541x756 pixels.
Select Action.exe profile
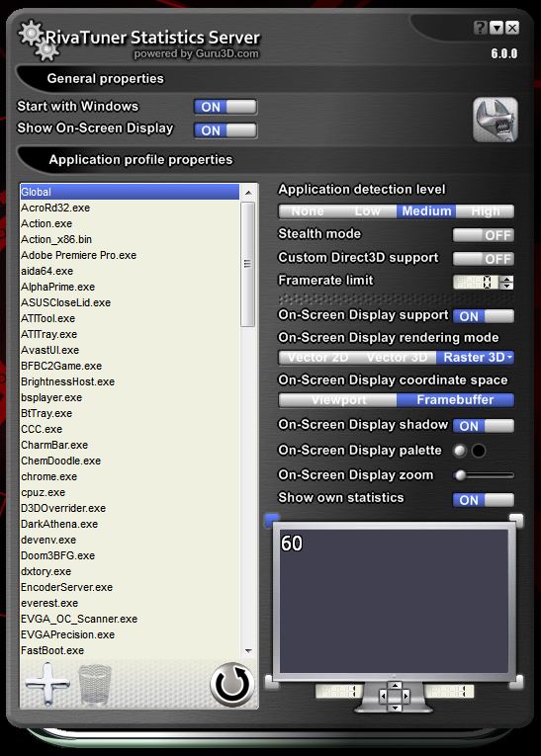[x=130, y=223]
